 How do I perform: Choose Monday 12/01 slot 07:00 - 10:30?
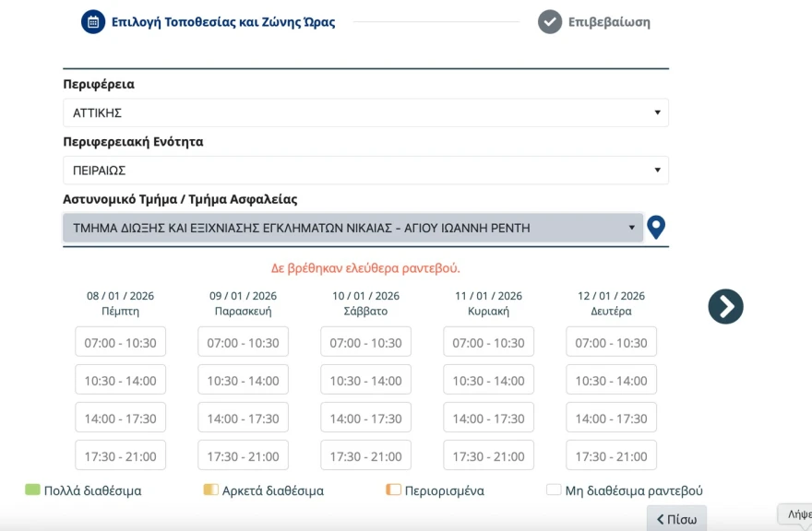coord(612,342)
